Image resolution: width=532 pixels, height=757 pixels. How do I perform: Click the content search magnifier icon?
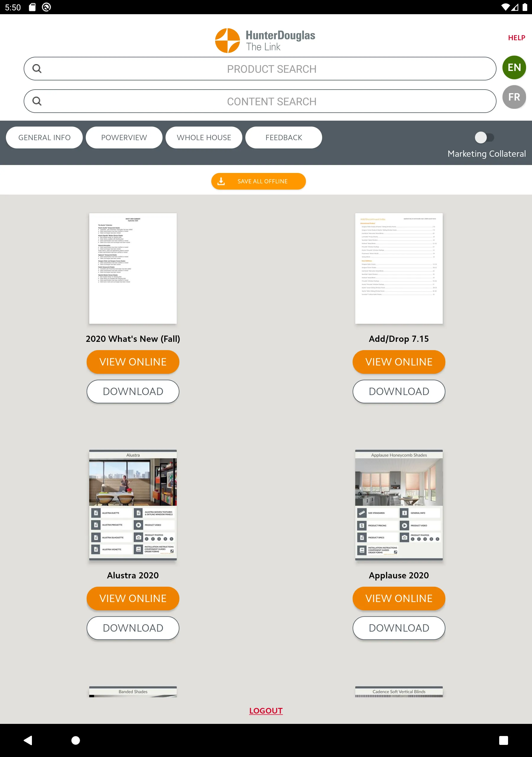coord(37,101)
